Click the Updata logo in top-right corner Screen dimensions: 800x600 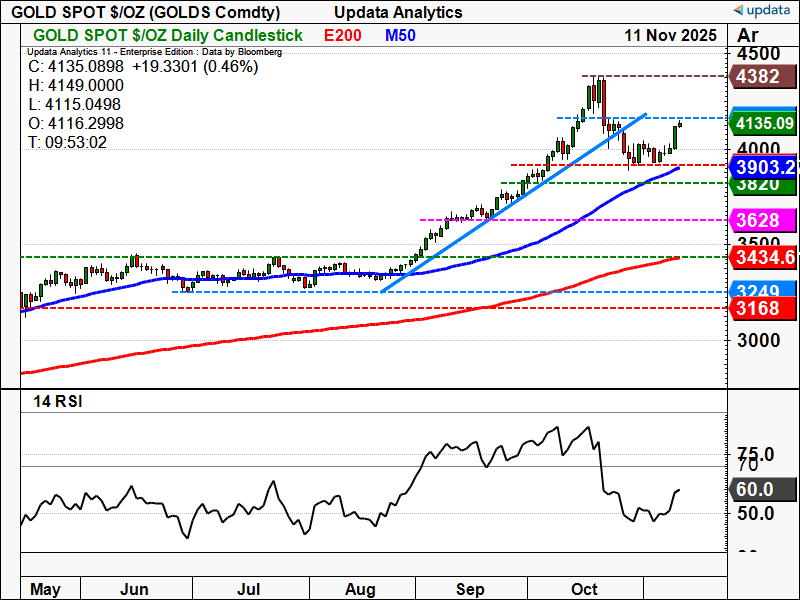pos(762,10)
